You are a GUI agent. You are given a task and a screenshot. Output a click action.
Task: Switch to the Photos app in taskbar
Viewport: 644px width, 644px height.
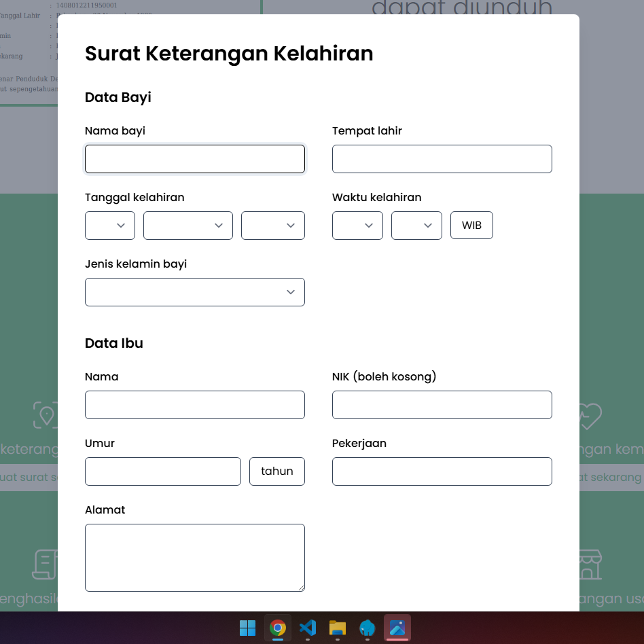[397, 628]
